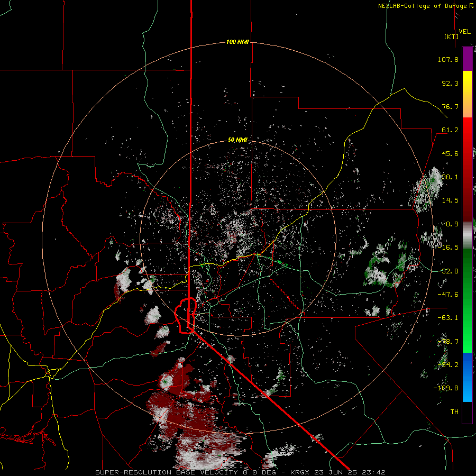Click the -78.7 legend value
The width and height of the screenshot is (476, 476).
(448, 342)
